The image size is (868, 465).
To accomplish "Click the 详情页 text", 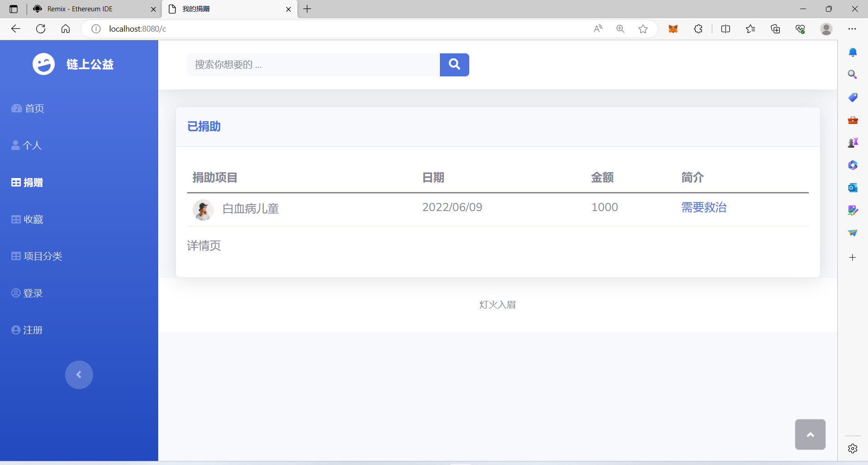I will coord(204,246).
